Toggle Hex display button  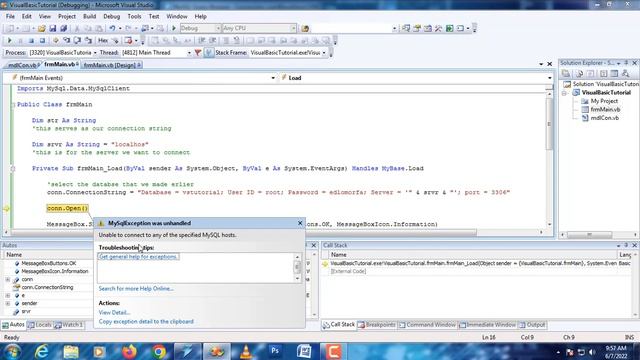103,41
